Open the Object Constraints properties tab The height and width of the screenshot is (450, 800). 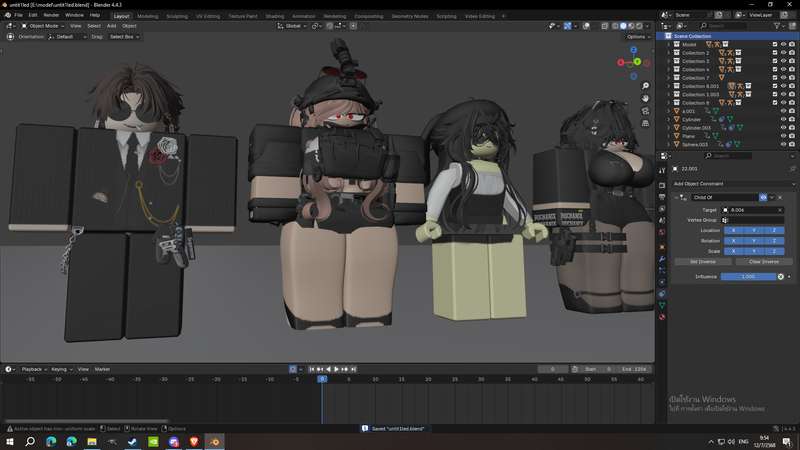(662, 294)
